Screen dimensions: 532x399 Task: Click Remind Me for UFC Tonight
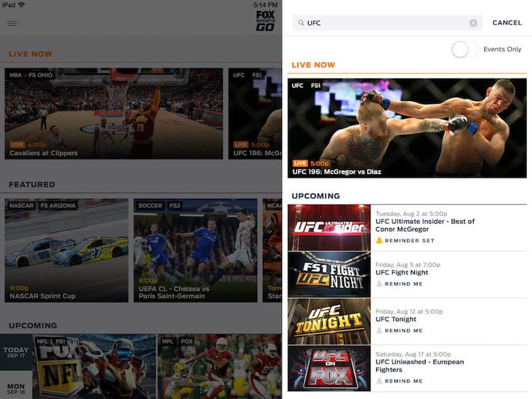click(403, 331)
